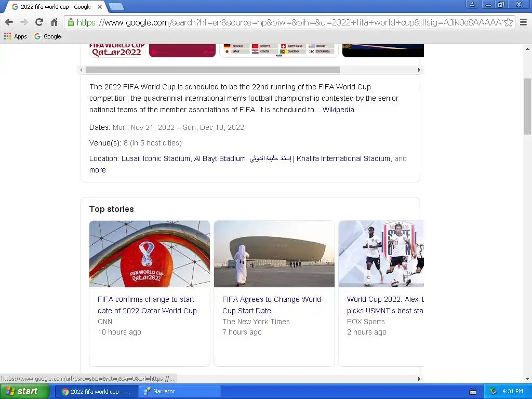Open the Apps shortcut in bookmarks bar
Viewport: 532px width, 399px height.
click(x=15, y=36)
